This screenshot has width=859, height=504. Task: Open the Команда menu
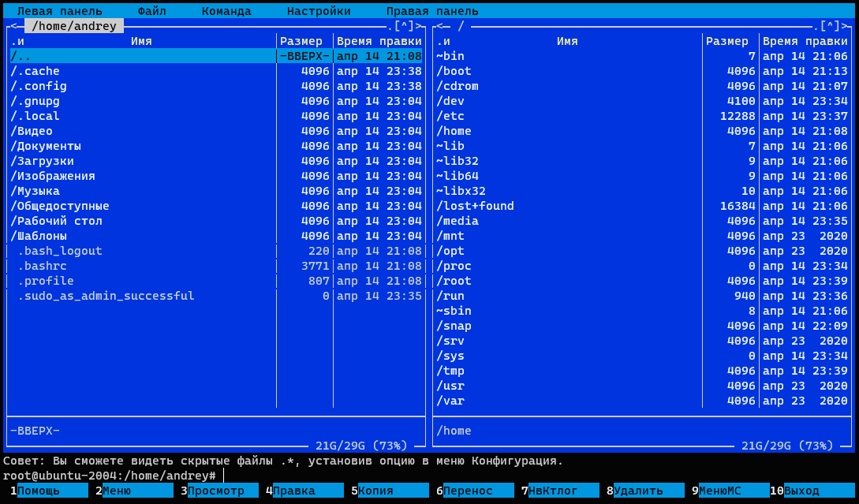(226, 11)
